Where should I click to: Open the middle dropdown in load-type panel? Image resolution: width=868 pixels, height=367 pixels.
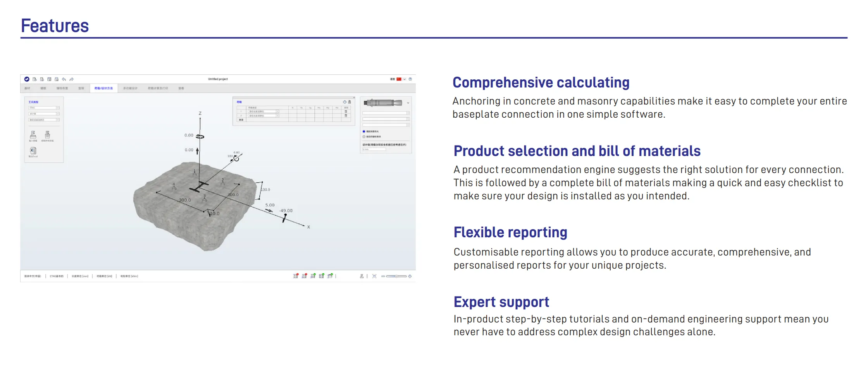pos(44,114)
